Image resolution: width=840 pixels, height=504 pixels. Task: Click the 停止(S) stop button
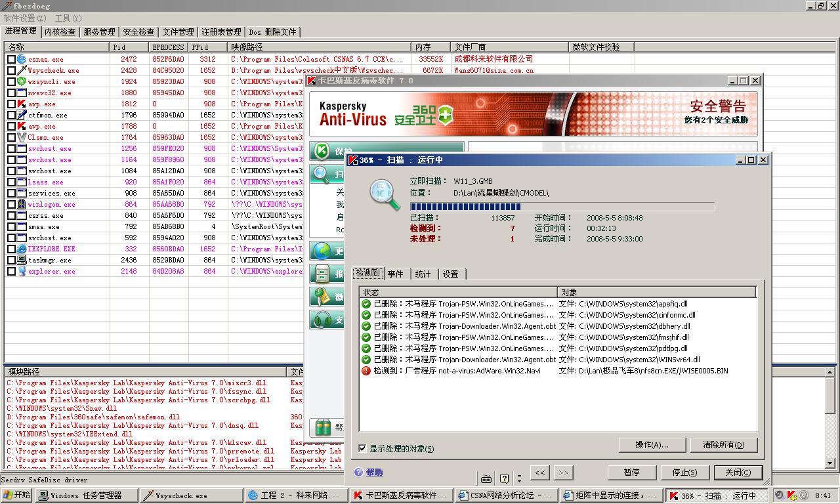(x=684, y=472)
